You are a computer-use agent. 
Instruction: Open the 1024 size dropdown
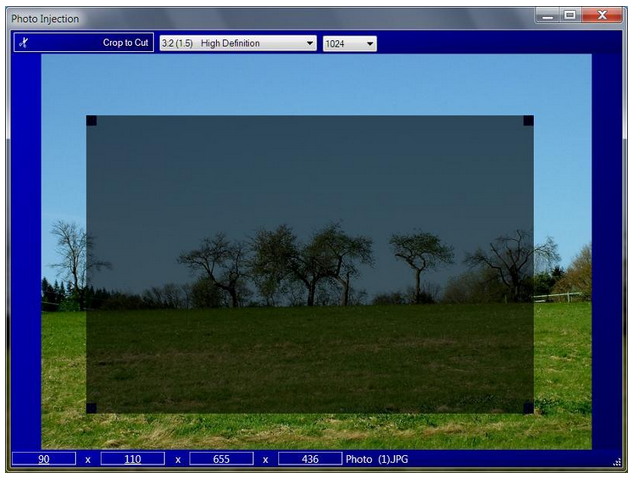(x=350, y=43)
